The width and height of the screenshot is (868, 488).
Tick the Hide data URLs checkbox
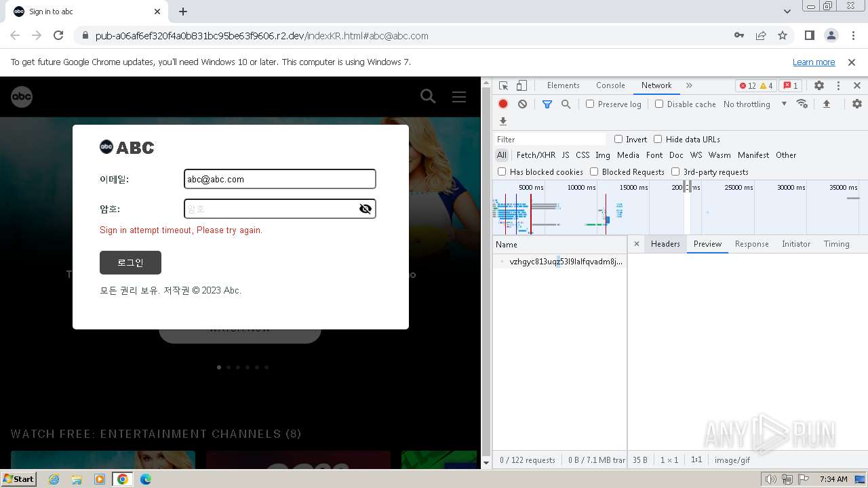click(658, 139)
